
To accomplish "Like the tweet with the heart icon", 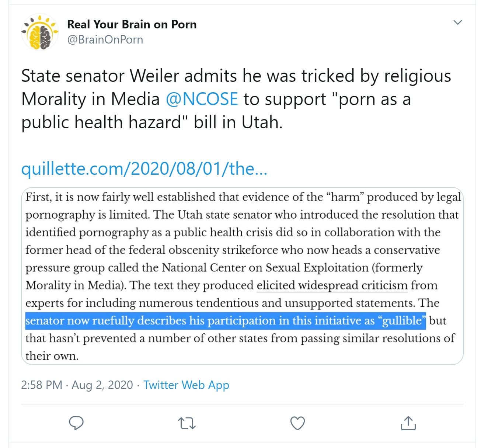I will click(297, 423).
